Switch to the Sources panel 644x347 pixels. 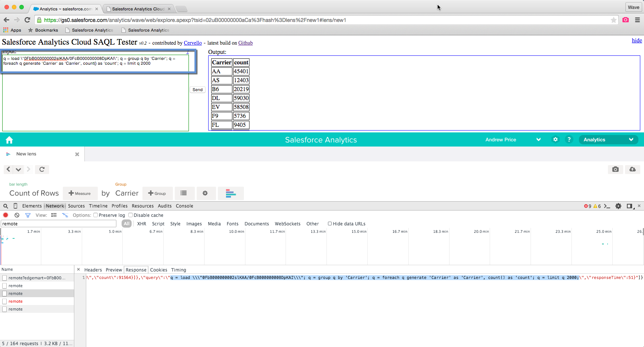tap(76, 206)
